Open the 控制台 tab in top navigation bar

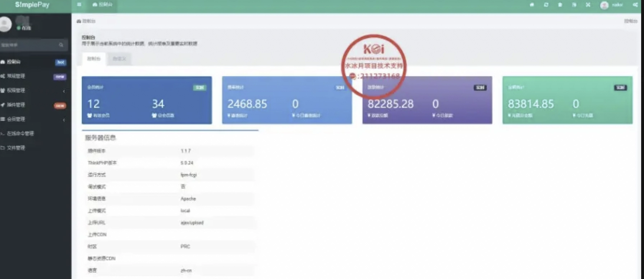(103, 5)
